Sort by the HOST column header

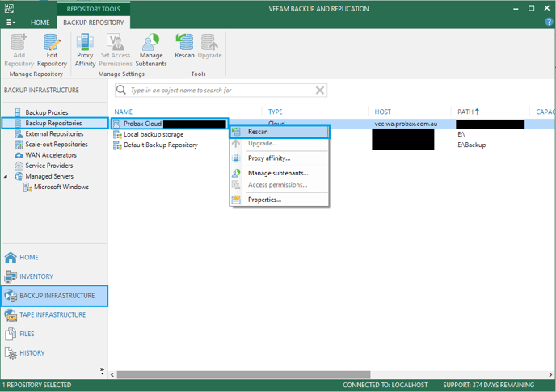point(382,112)
